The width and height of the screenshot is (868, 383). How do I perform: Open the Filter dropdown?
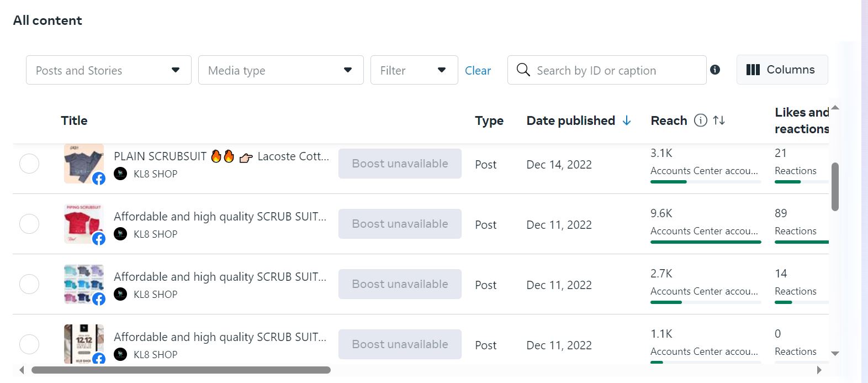coord(414,70)
